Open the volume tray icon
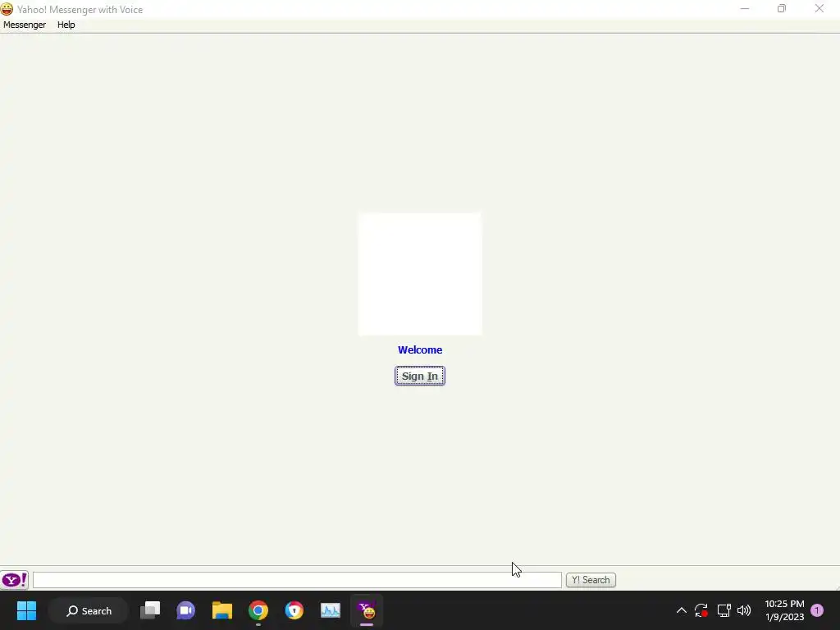The width and height of the screenshot is (840, 630). pyautogui.click(x=744, y=610)
